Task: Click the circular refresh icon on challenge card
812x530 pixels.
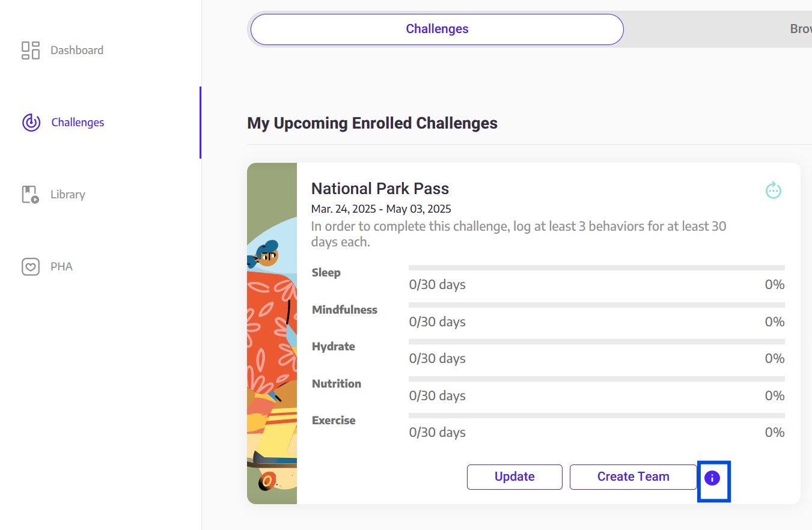Action: click(774, 190)
